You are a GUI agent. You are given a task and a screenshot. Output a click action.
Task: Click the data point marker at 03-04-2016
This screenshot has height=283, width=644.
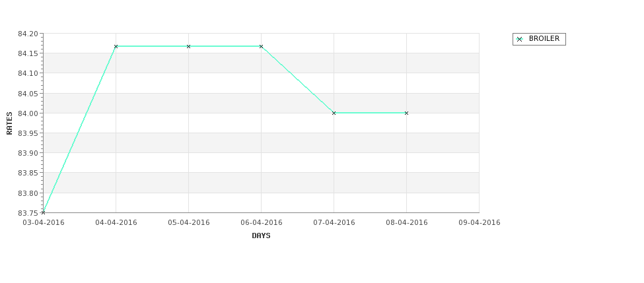[x=43, y=212]
